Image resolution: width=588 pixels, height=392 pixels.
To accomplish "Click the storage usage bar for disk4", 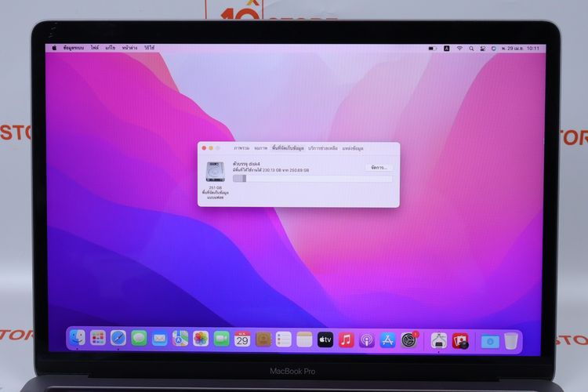I will tap(312, 179).
